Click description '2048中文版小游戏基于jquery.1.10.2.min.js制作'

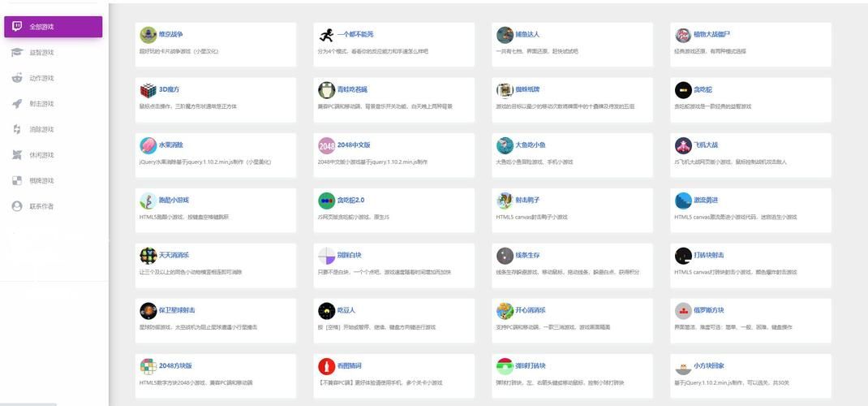point(372,162)
